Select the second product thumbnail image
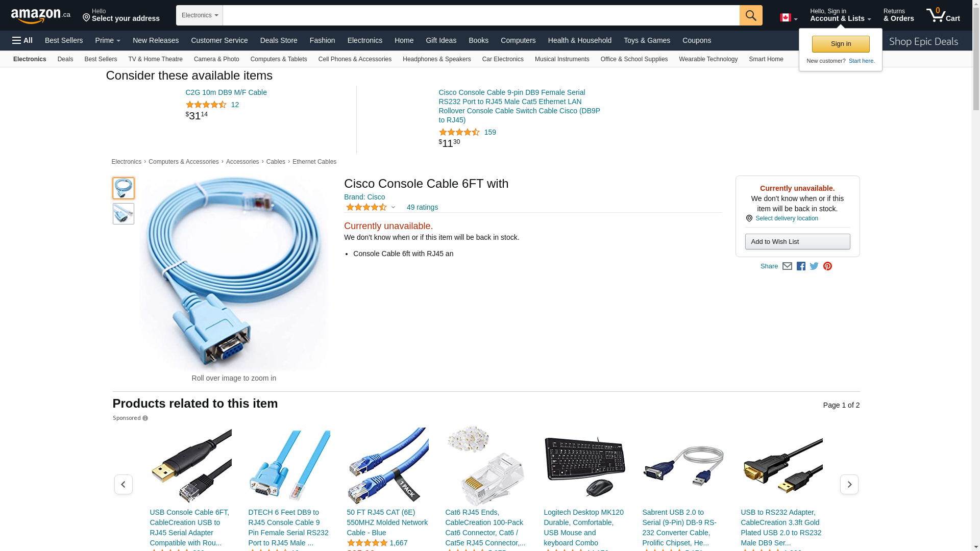The height and width of the screenshot is (551, 980). click(x=124, y=214)
